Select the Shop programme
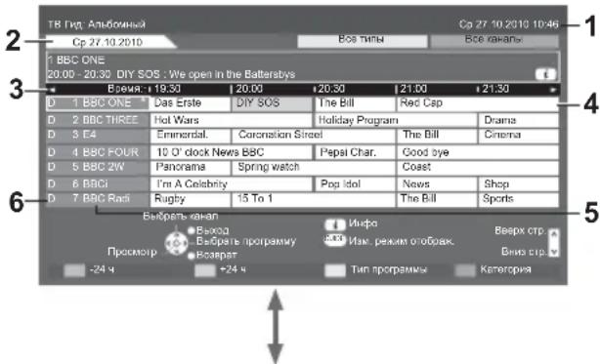The height and width of the screenshot is (364, 600). click(x=519, y=184)
